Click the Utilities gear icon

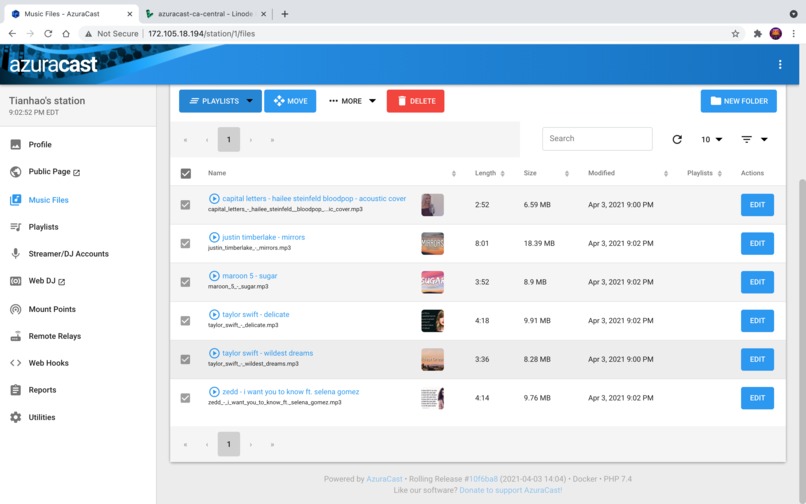point(16,417)
